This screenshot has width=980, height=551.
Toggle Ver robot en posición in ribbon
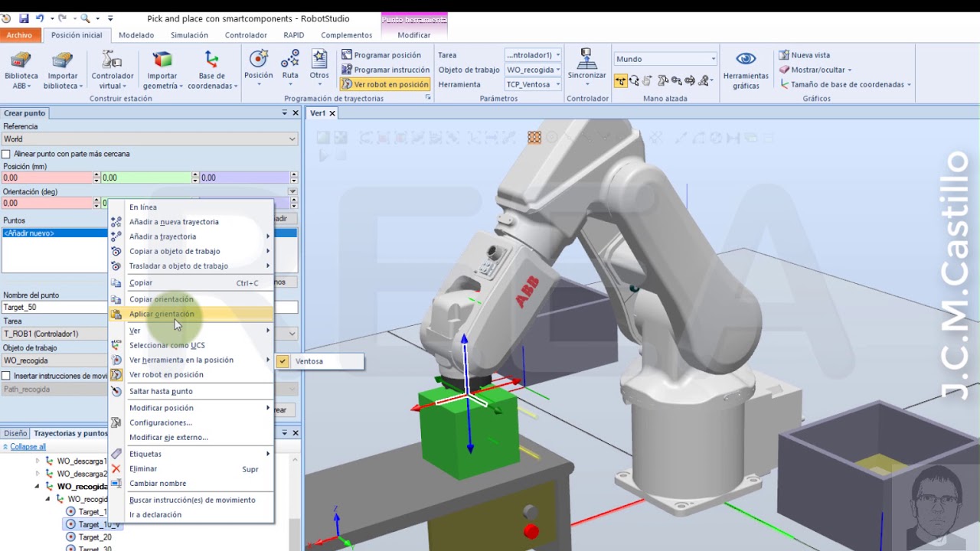[x=384, y=84]
